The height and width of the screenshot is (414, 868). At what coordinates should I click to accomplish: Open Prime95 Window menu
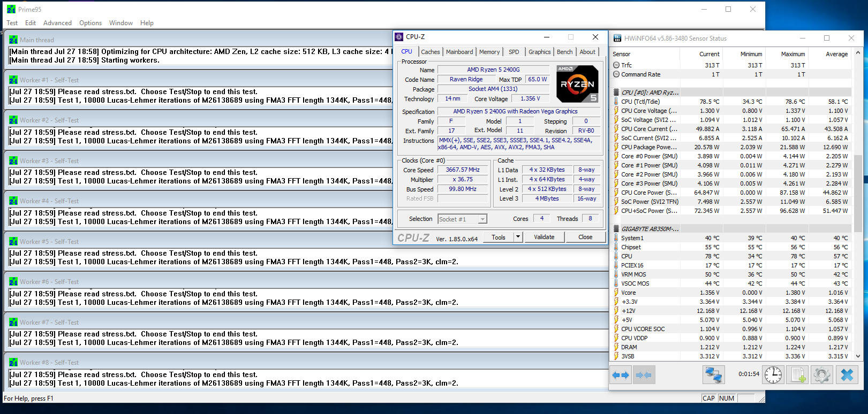click(121, 23)
